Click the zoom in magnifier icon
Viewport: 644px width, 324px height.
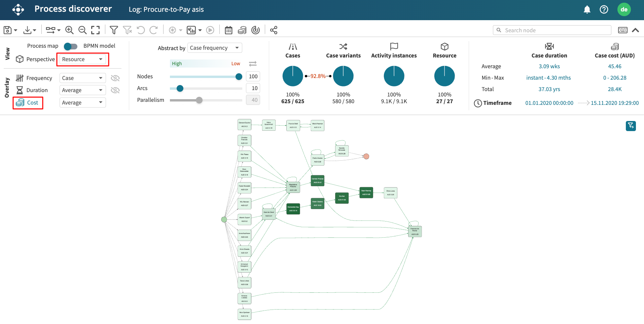coord(69,30)
